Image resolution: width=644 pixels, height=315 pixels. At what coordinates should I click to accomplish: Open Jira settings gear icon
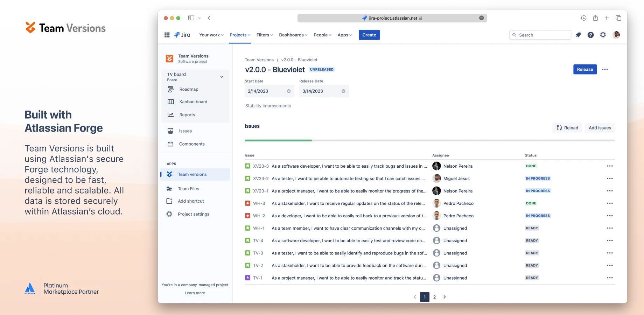point(603,35)
